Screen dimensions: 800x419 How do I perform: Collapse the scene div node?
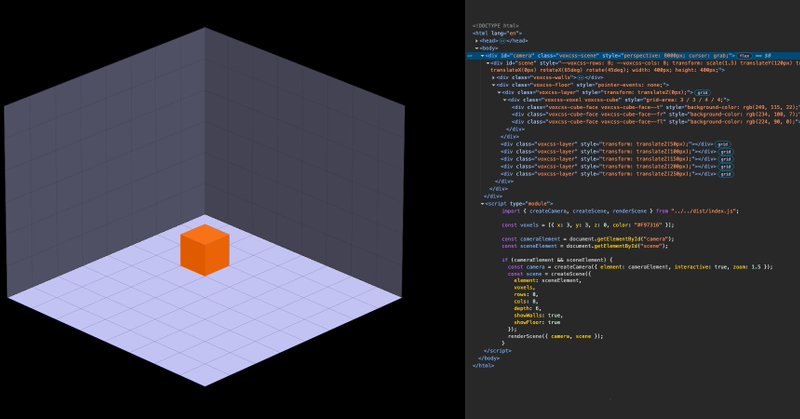(x=488, y=63)
